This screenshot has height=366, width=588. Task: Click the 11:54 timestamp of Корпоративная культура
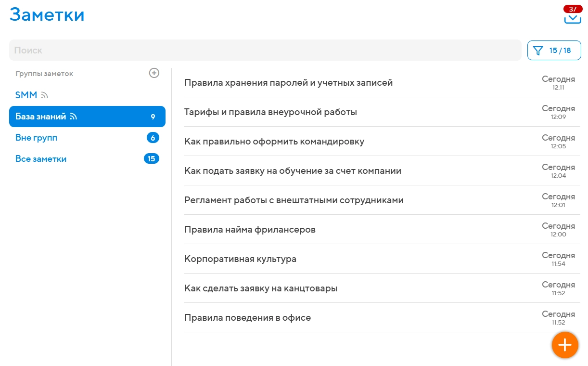pos(558,264)
